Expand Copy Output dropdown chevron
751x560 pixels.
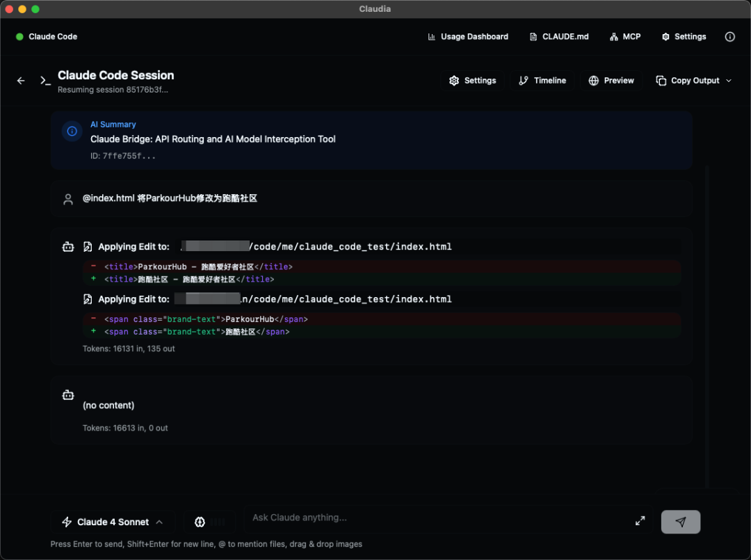coord(729,81)
